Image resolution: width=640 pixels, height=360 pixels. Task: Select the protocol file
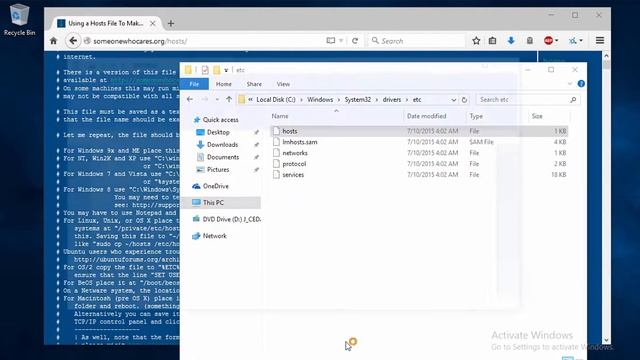pos(419,164)
